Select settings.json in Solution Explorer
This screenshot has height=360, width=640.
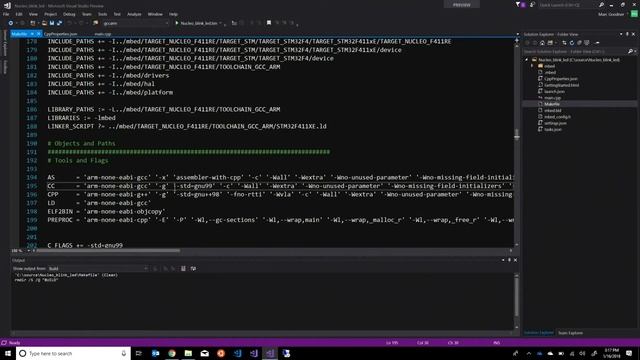click(555, 123)
